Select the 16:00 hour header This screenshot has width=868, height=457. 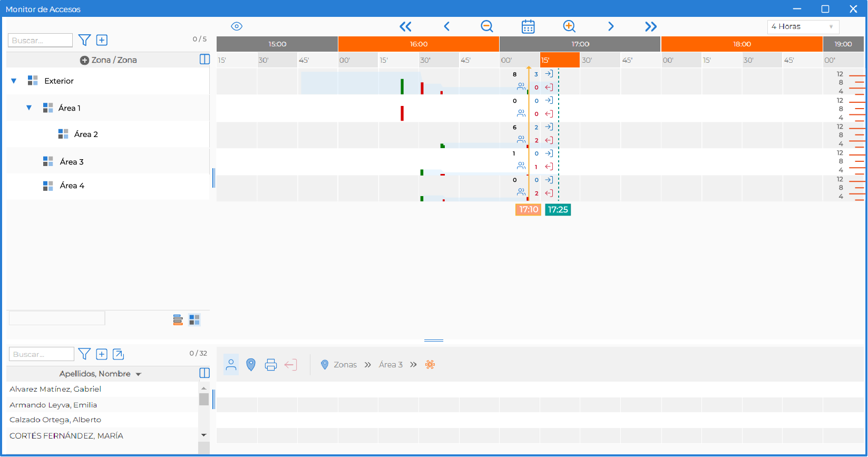pyautogui.click(x=418, y=44)
